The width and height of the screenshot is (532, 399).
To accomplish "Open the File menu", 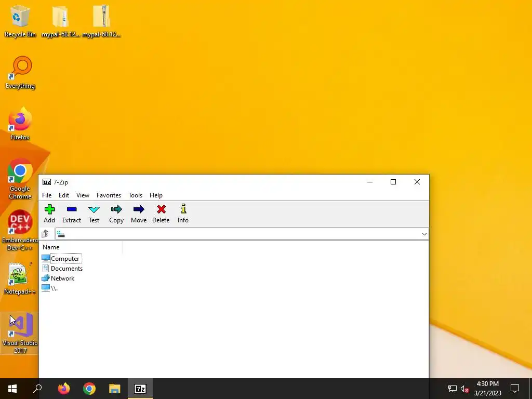I will click(x=47, y=195).
